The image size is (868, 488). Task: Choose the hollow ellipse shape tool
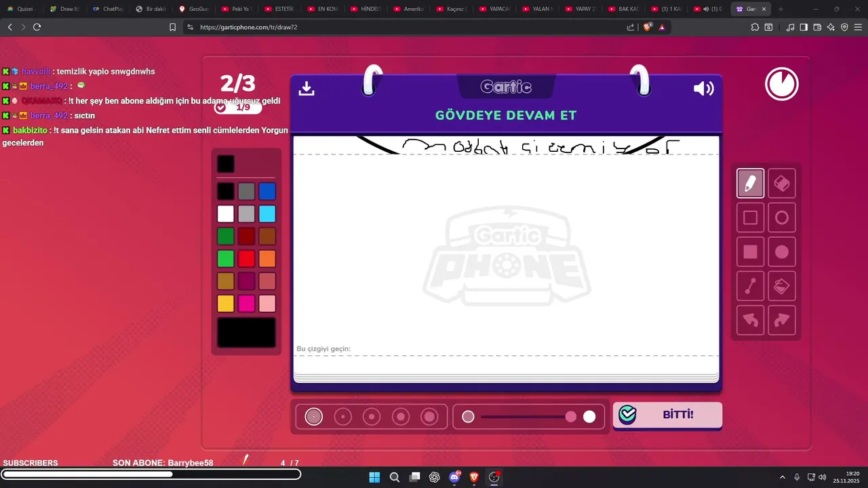pos(782,218)
